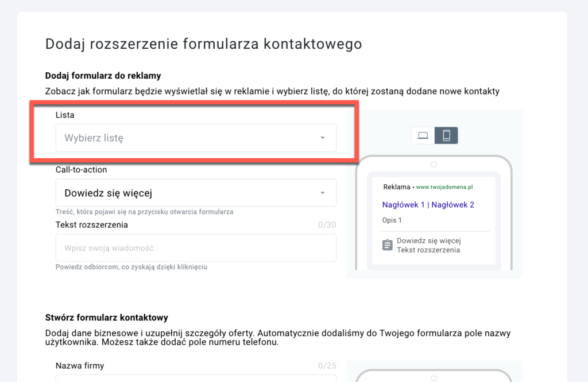The height and width of the screenshot is (382, 588).
Task: Click the 'Call-to-action' field label
Action: click(82, 170)
